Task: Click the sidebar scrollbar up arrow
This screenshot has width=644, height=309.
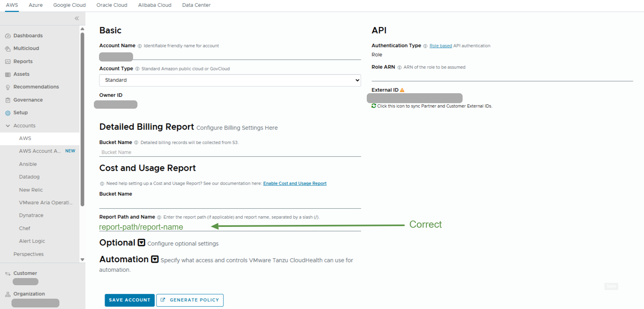Action: (x=82, y=29)
